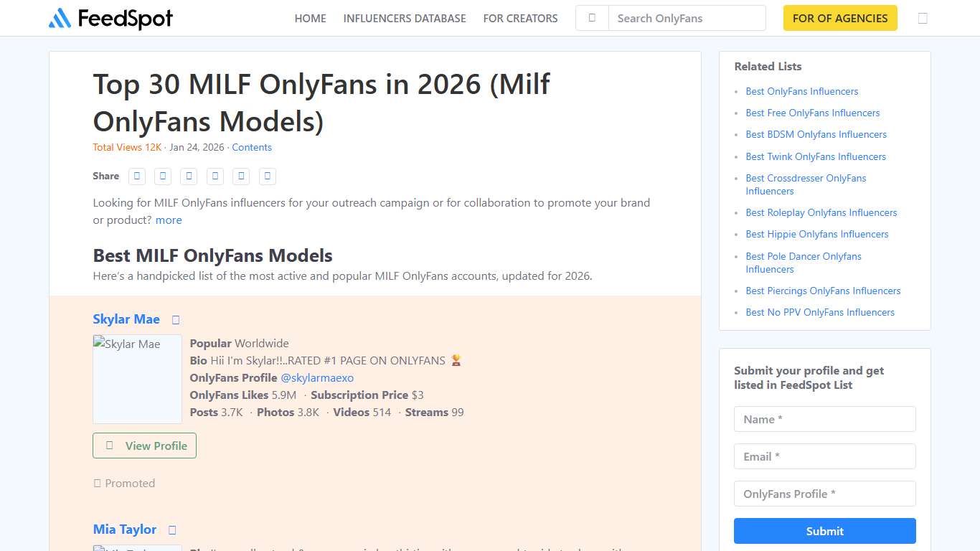Click the FeedSpot logo

pos(110,18)
